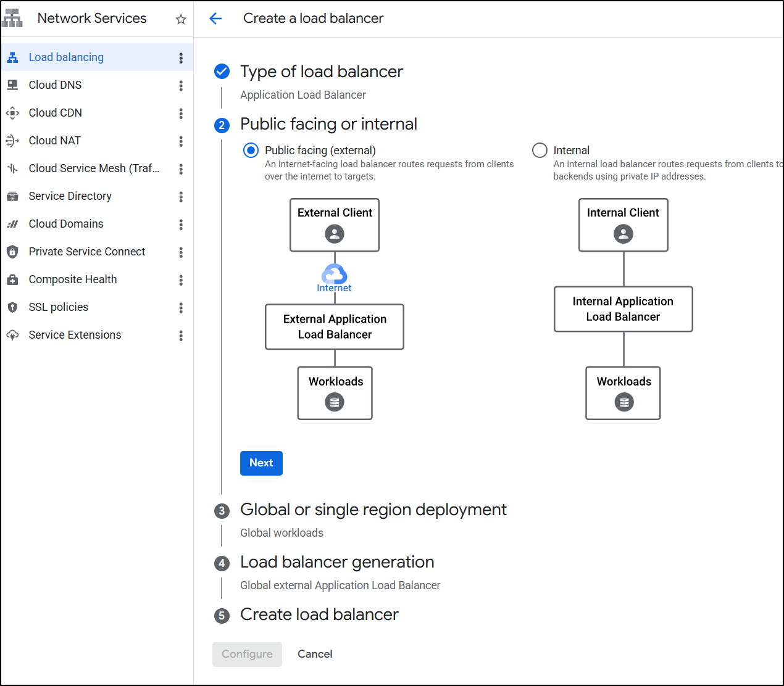Viewport: 784px width, 686px height.
Task: Select the Public facing (external) radio button
Action: [x=251, y=151]
